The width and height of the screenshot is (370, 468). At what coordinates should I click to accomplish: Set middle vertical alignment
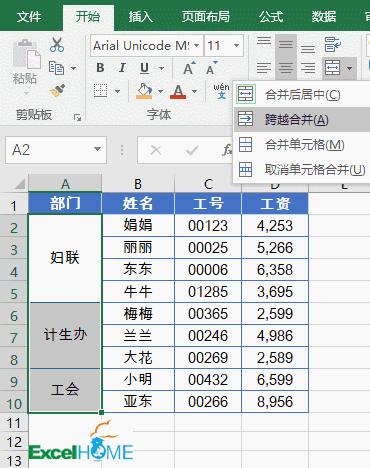286,44
